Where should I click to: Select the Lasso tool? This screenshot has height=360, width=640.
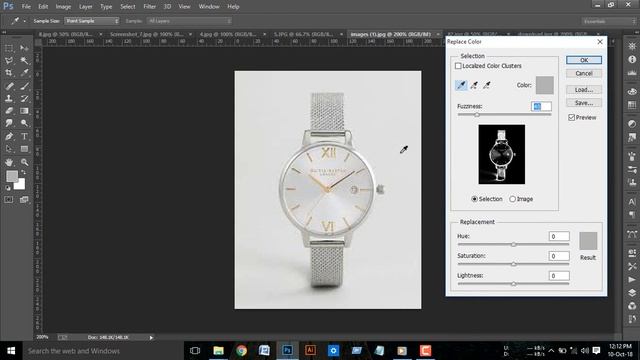coord(9,61)
